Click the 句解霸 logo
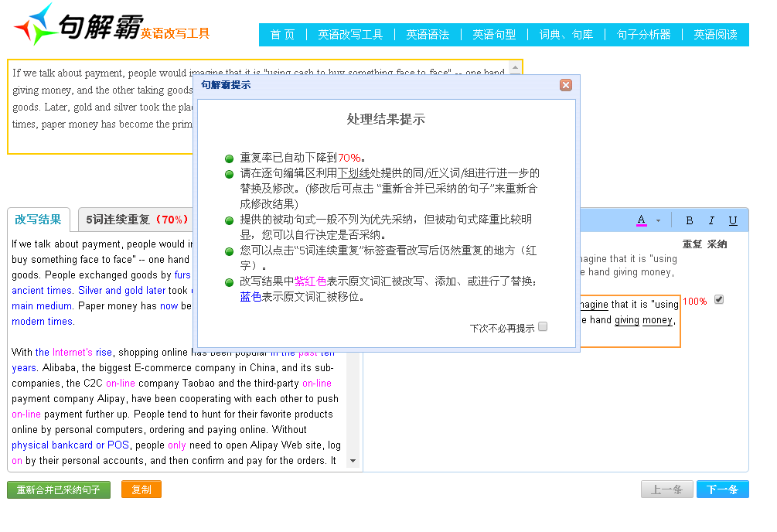Screen dimensions: 777x532 (x=78, y=25)
